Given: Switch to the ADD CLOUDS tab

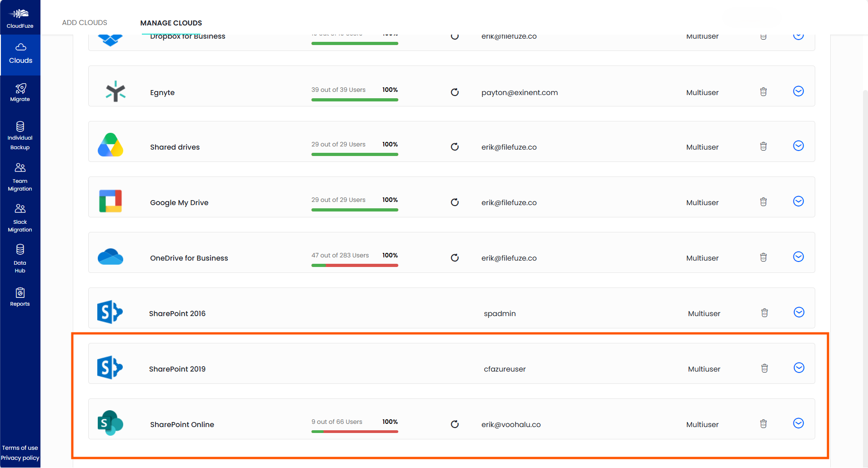Looking at the screenshot, I should click(85, 23).
